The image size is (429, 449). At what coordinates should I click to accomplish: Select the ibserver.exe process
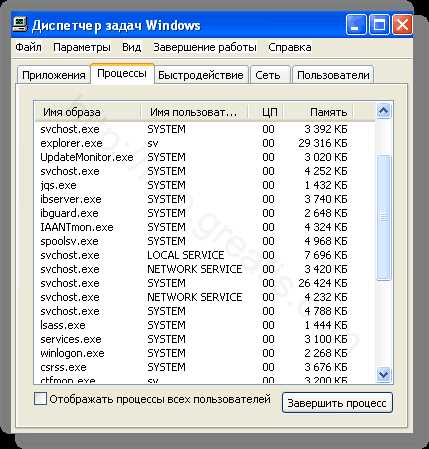coord(205,199)
